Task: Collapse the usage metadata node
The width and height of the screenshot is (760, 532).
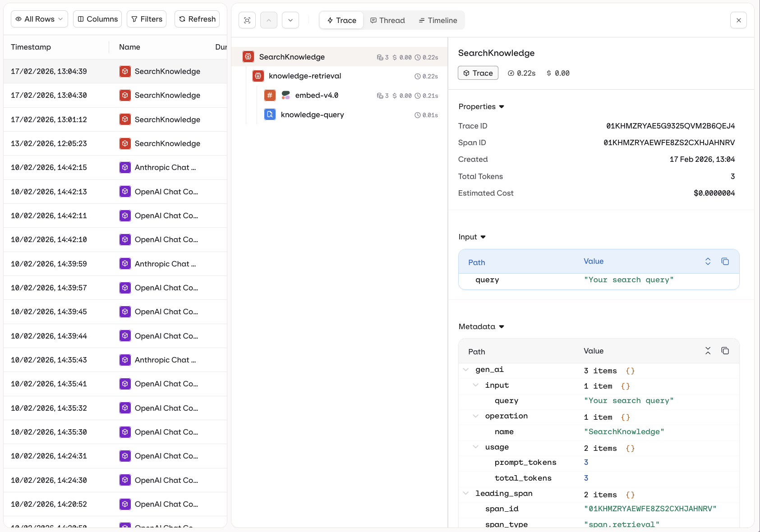Action: 475,447
